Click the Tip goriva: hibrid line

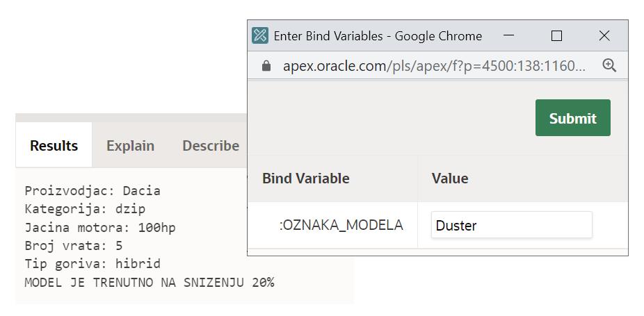point(92,264)
